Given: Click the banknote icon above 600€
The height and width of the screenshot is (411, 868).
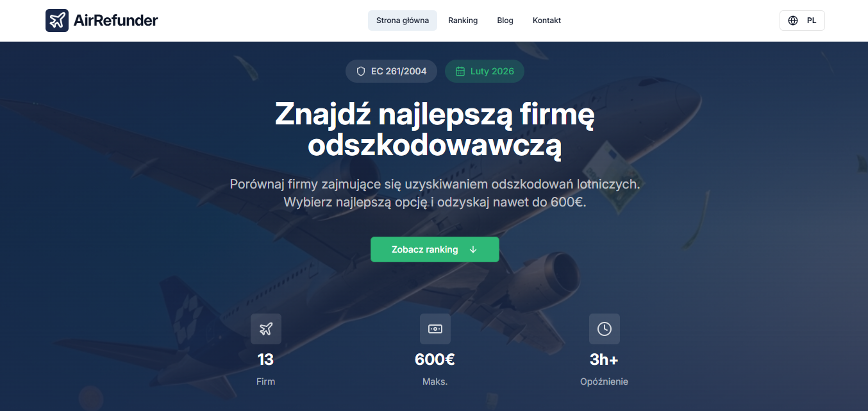Looking at the screenshot, I should pos(435,329).
